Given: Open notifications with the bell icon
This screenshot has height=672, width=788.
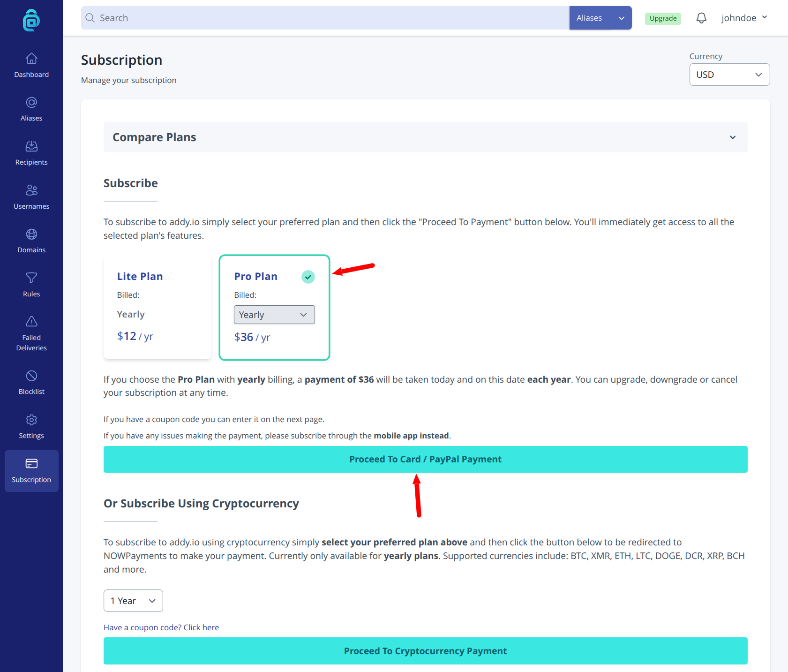Looking at the screenshot, I should tap(701, 18).
